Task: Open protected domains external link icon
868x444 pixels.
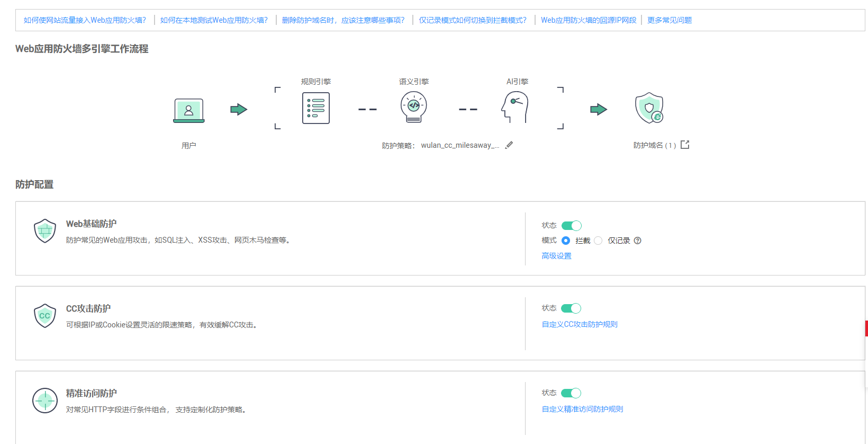Action: tap(685, 145)
